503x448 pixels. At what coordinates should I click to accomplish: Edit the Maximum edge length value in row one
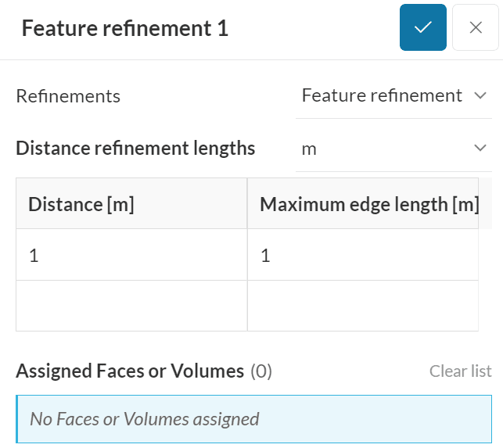[364, 255]
